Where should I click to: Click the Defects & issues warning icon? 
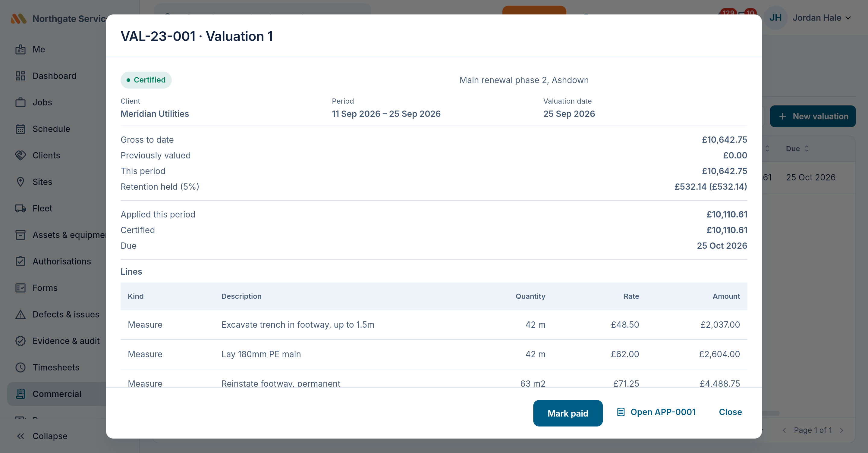(x=20, y=314)
